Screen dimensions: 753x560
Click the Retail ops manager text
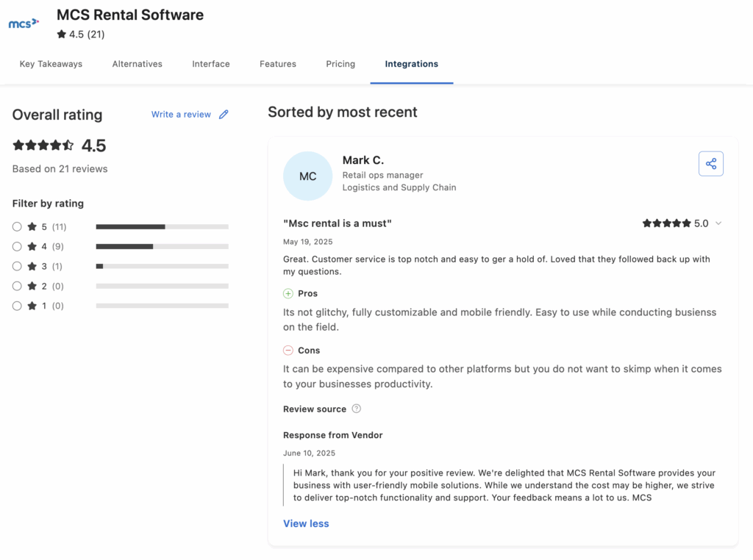(x=382, y=175)
